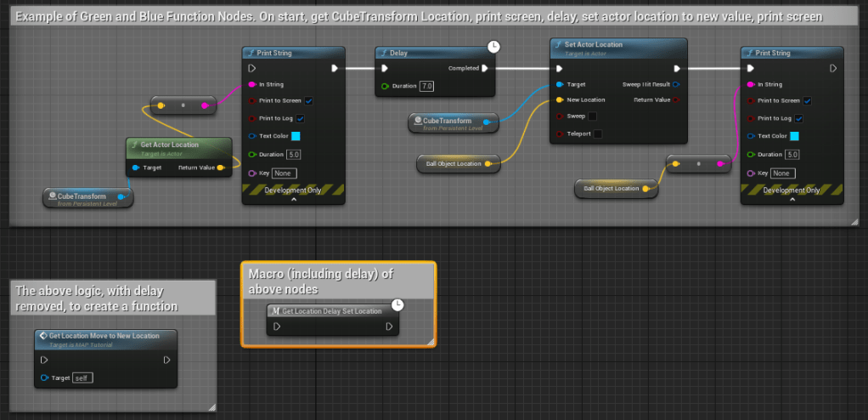Click Return Value pin on Get Actor Location
This screenshot has width=868, height=420.
point(222,167)
